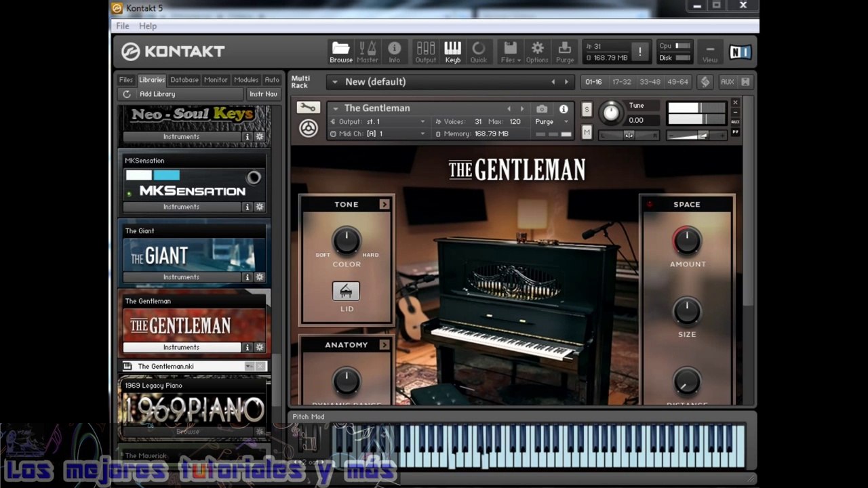Open Neo-Soul Keys library settings gear
The width and height of the screenshot is (868, 488).
[259, 137]
